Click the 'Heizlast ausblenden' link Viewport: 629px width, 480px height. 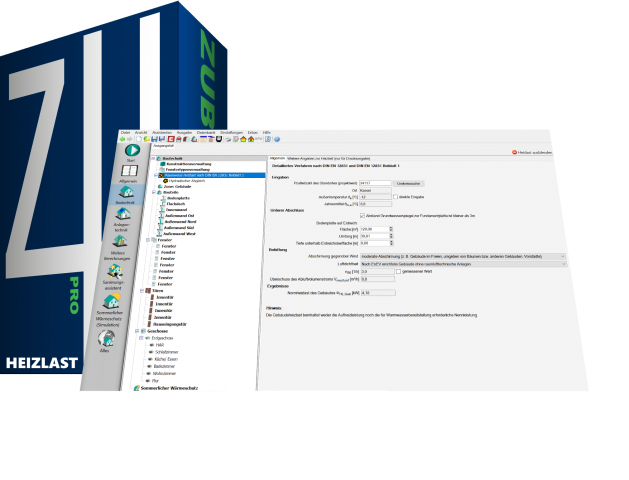tap(535, 152)
